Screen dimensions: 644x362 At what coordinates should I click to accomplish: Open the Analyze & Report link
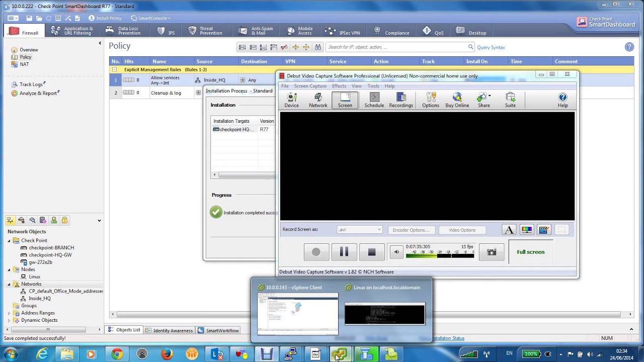point(38,93)
